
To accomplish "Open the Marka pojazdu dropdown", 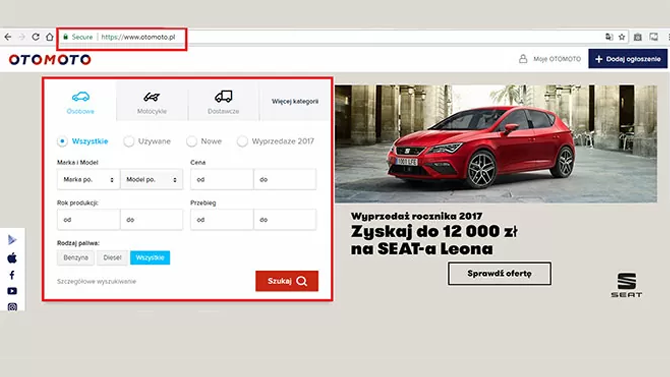I will 88,180.
